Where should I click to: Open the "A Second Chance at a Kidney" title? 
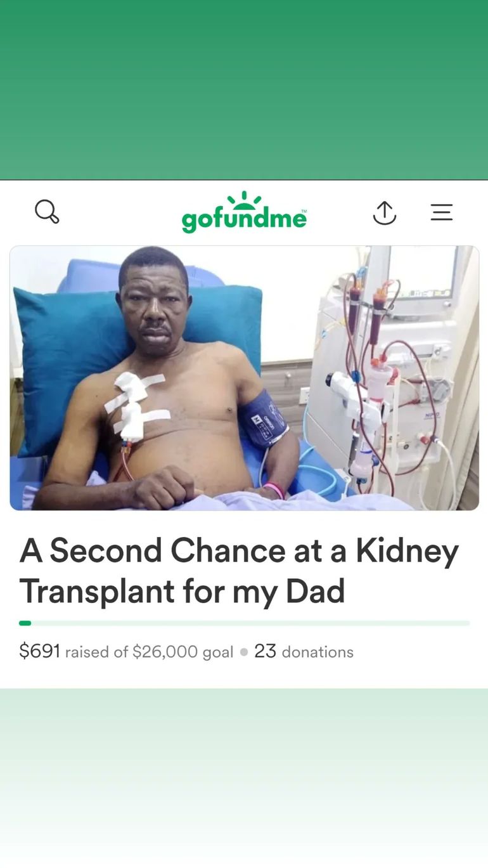point(239,550)
